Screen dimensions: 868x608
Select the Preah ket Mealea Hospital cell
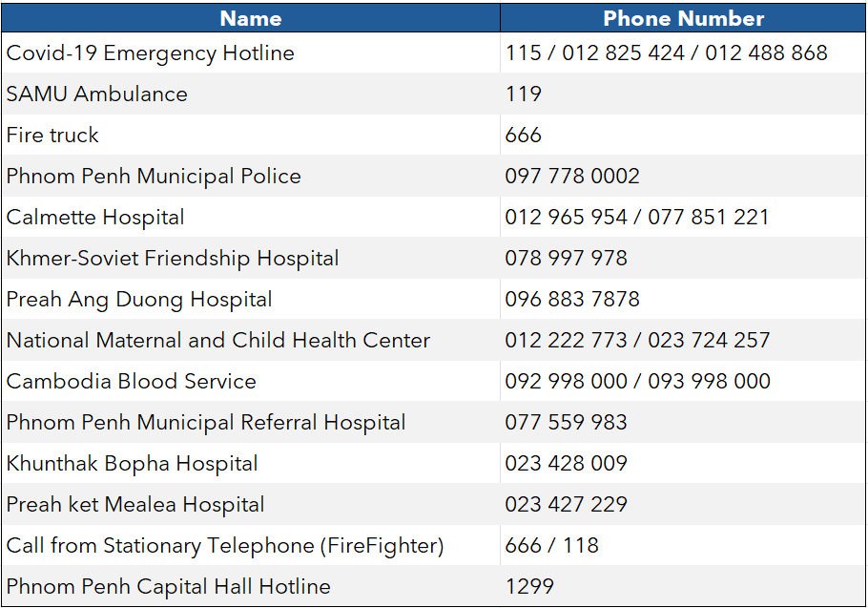135,505
